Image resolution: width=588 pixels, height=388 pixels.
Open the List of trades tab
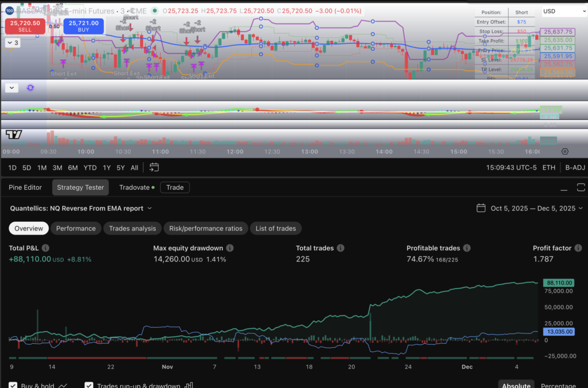pyautogui.click(x=276, y=228)
